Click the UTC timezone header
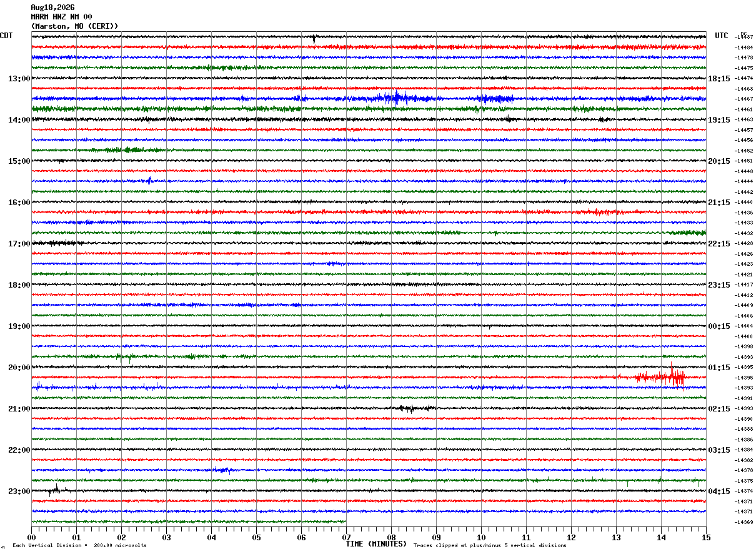Viewport: 756px width, 554px height. click(722, 36)
